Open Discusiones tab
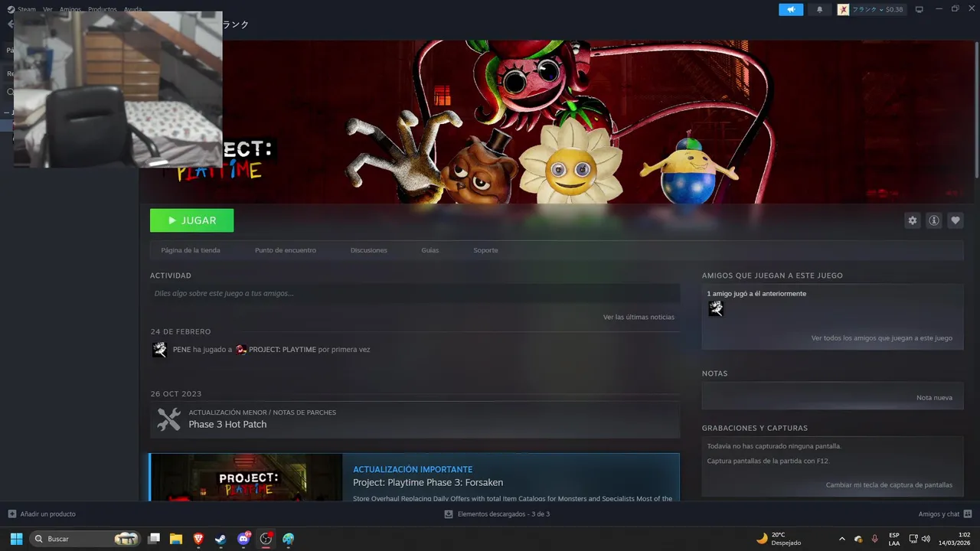 pos(369,250)
